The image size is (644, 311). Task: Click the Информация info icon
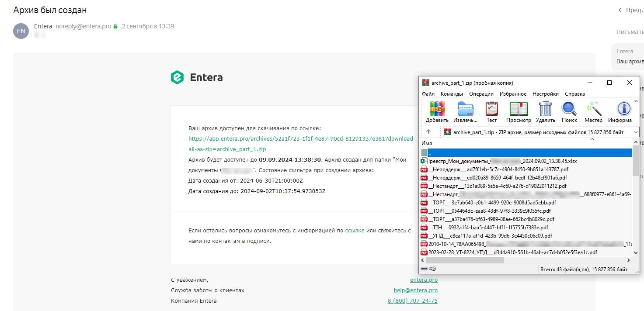(x=620, y=112)
